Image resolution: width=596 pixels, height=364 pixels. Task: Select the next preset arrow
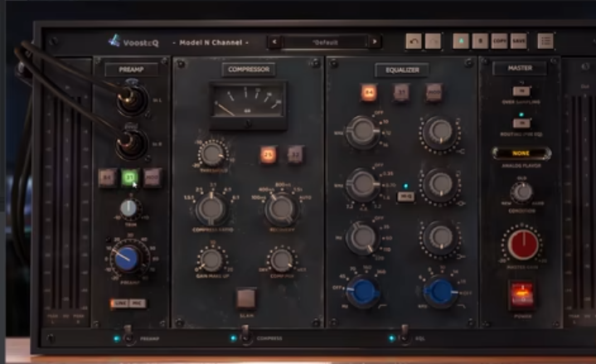click(x=375, y=41)
